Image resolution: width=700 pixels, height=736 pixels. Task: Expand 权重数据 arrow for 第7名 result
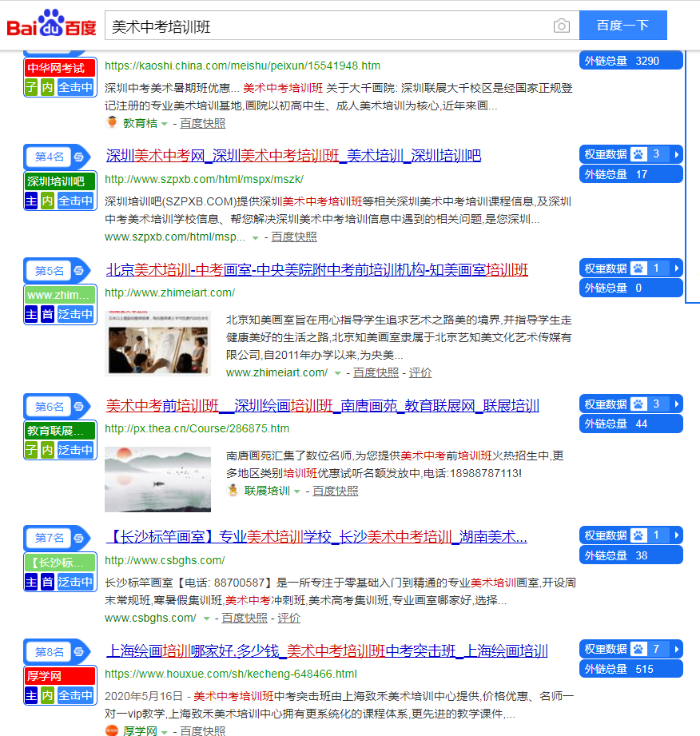point(677,535)
